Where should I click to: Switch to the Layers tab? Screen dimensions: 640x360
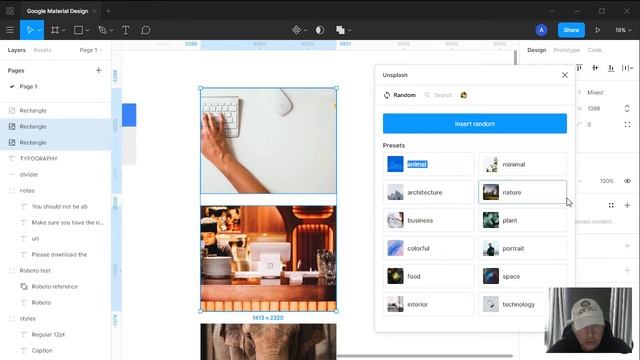(x=17, y=50)
